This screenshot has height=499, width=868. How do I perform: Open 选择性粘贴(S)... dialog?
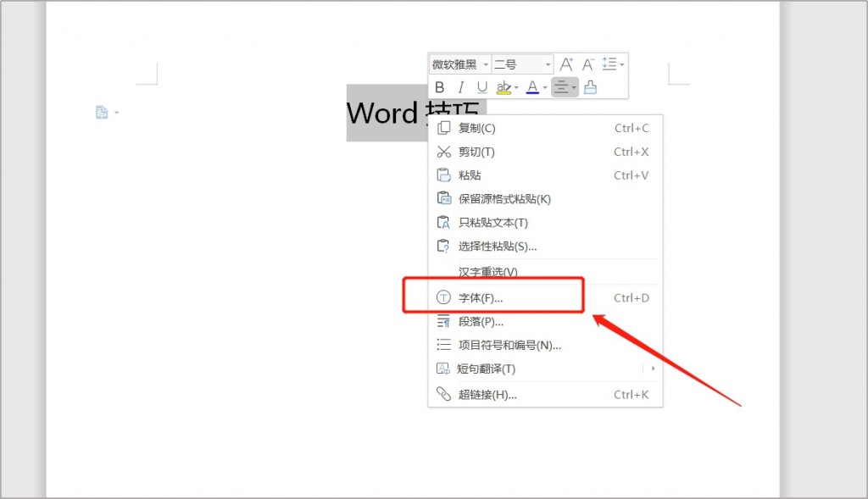(545, 247)
